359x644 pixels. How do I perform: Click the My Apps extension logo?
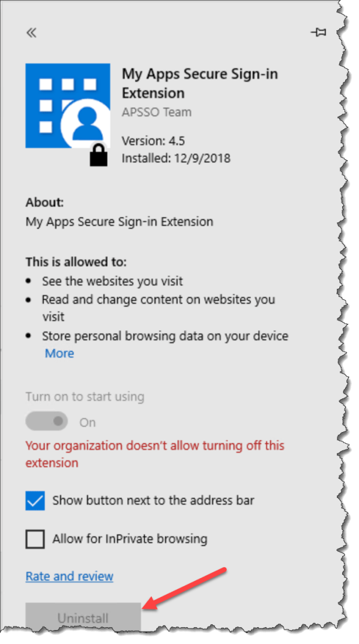coord(68,105)
